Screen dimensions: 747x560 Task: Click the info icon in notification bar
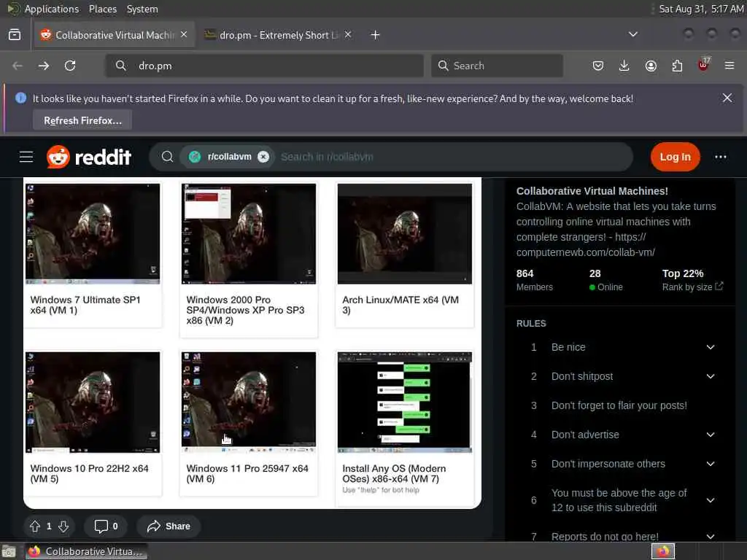tap(20, 98)
